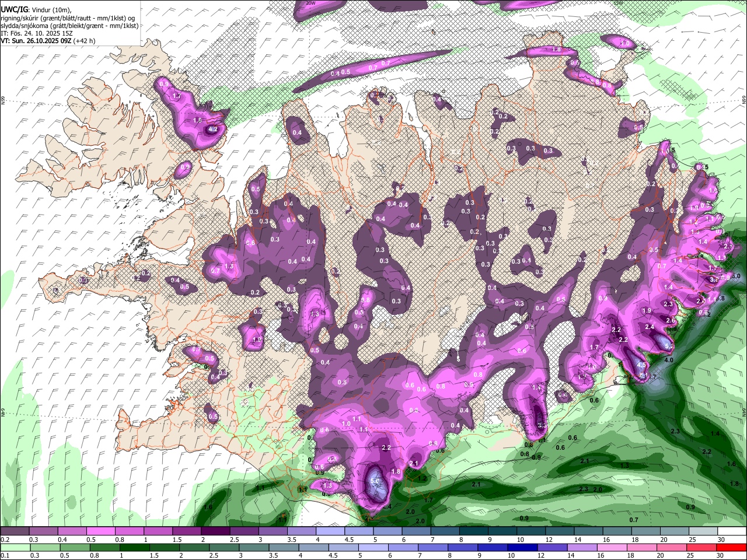The width and height of the screenshot is (747, 560).
Task: Click the initial time 'IT: Fös. 24. 10. 2025 15Z'
Action: [37, 33]
